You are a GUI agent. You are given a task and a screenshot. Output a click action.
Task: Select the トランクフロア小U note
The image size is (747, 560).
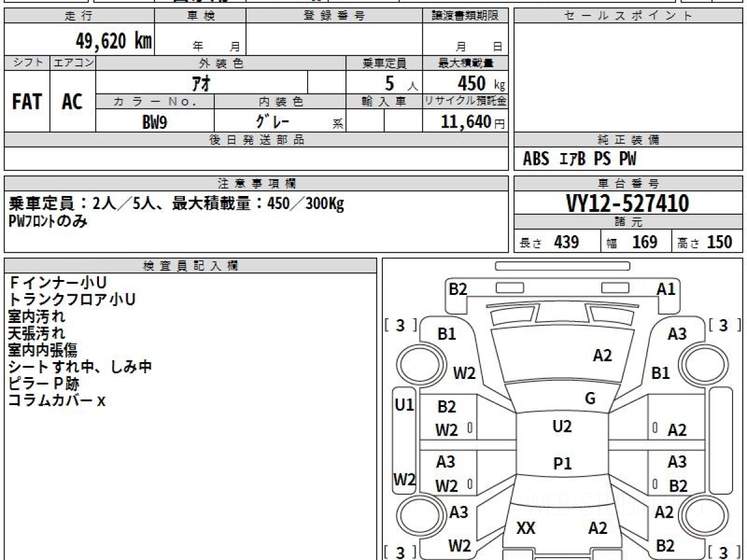[x=72, y=300]
